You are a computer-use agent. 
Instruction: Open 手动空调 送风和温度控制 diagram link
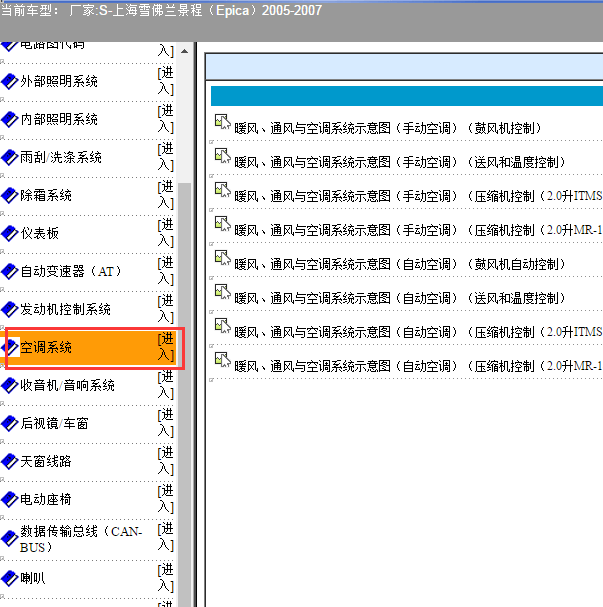coord(400,162)
